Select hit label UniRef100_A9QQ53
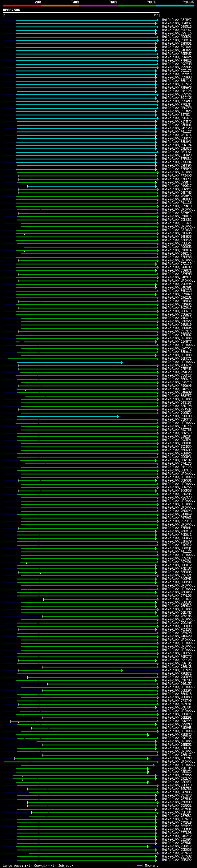Image resolution: width=197 pixels, height=868 pixels. coord(177,247)
